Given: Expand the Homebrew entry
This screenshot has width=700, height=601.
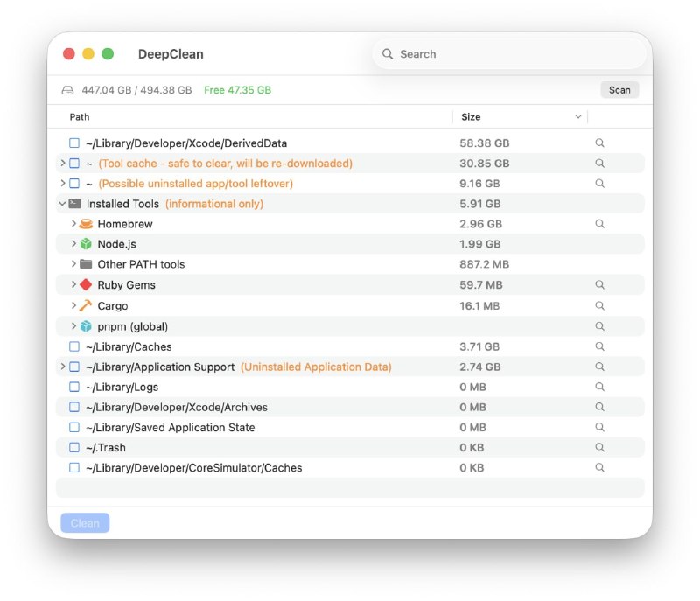Looking at the screenshot, I should 73,223.
